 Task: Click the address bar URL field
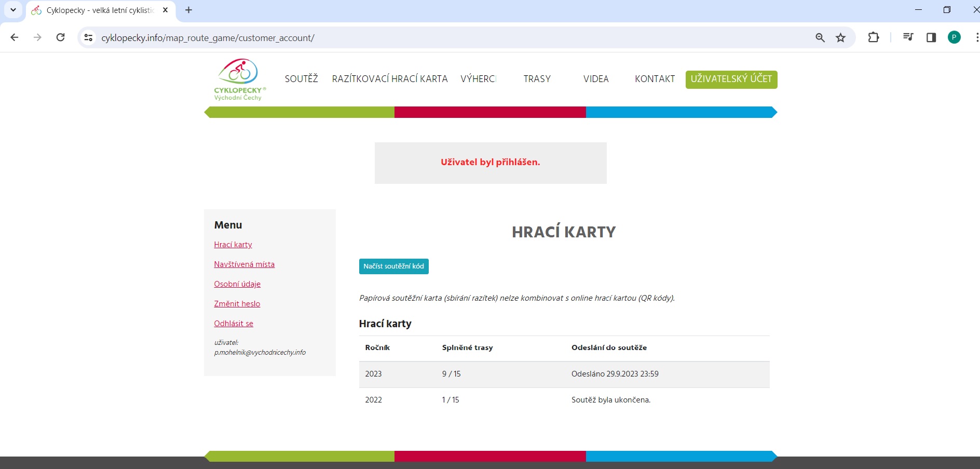(415, 38)
